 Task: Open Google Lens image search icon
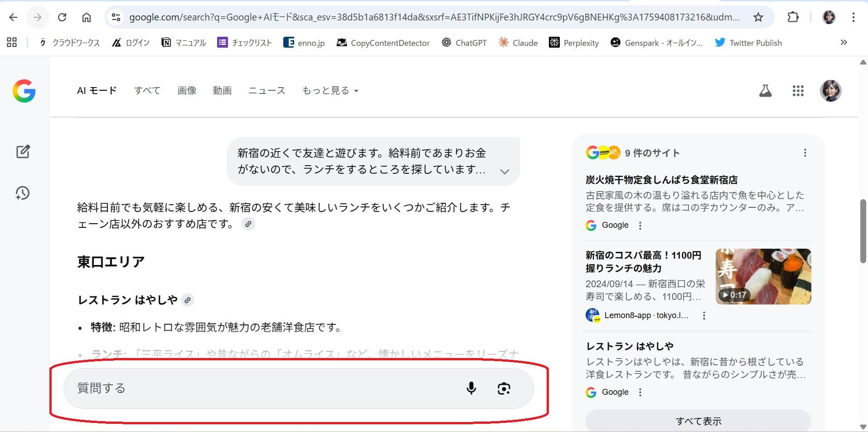(504, 388)
